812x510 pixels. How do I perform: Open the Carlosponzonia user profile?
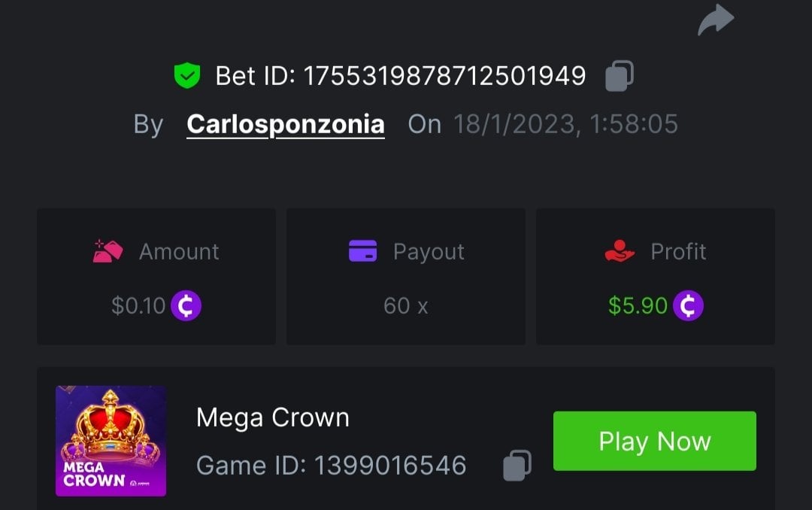tap(286, 124)
